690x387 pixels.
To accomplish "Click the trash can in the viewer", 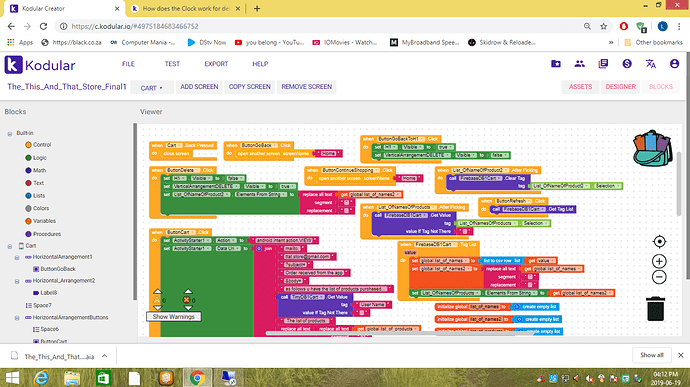I will pyautogui.click(x=656, y=308).
